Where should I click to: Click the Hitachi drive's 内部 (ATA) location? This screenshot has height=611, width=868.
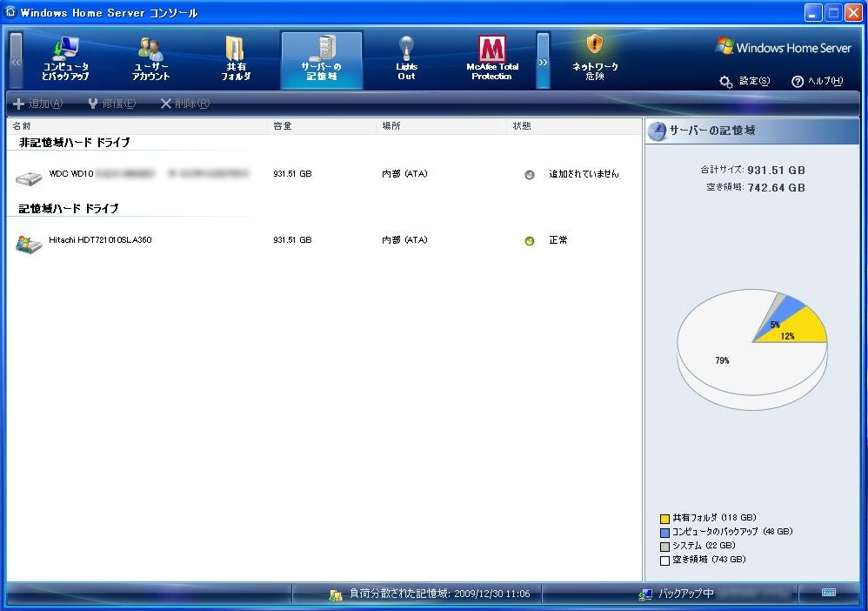pyautogui.click(x=404, y=240)
